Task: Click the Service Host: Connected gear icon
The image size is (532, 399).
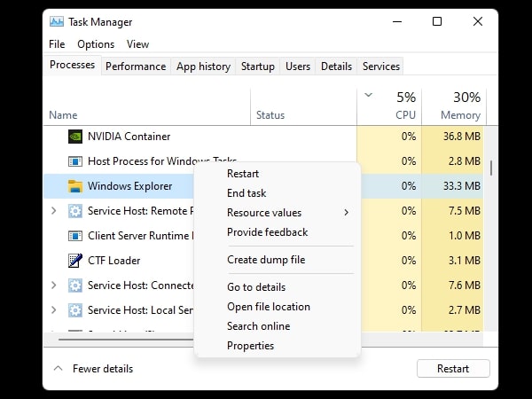Action: (75, 285)
